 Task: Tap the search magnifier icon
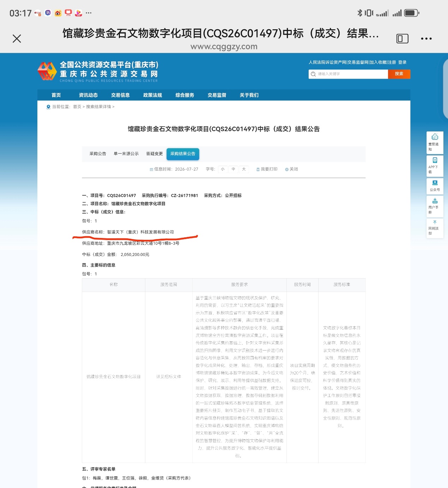click(x=313, y=74)
